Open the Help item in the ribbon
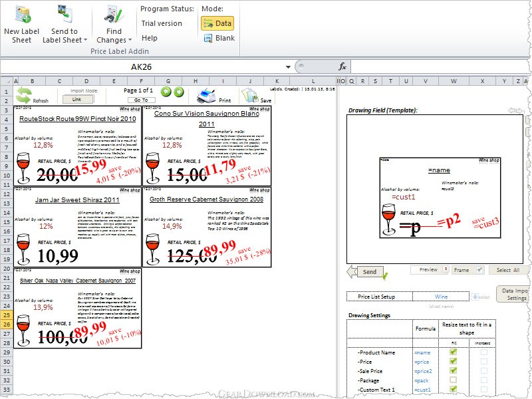The image size is (532, 399). point(149,38)
